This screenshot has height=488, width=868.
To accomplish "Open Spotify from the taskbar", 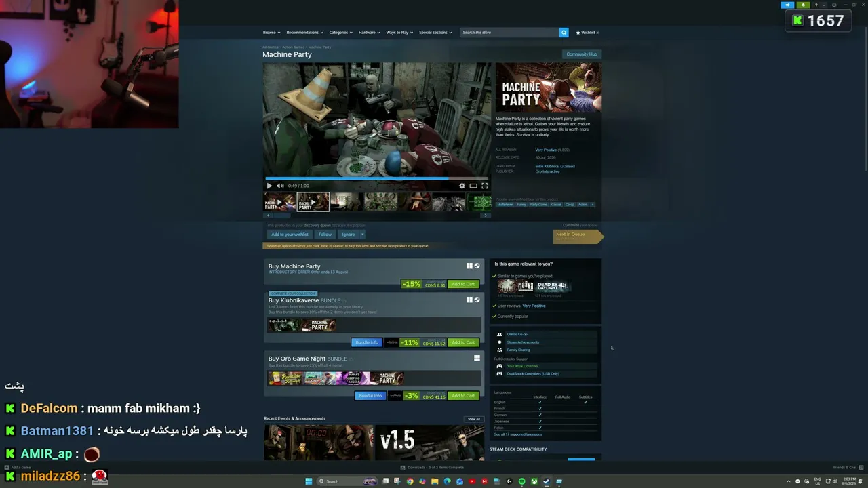I will (x=521, y=481).
